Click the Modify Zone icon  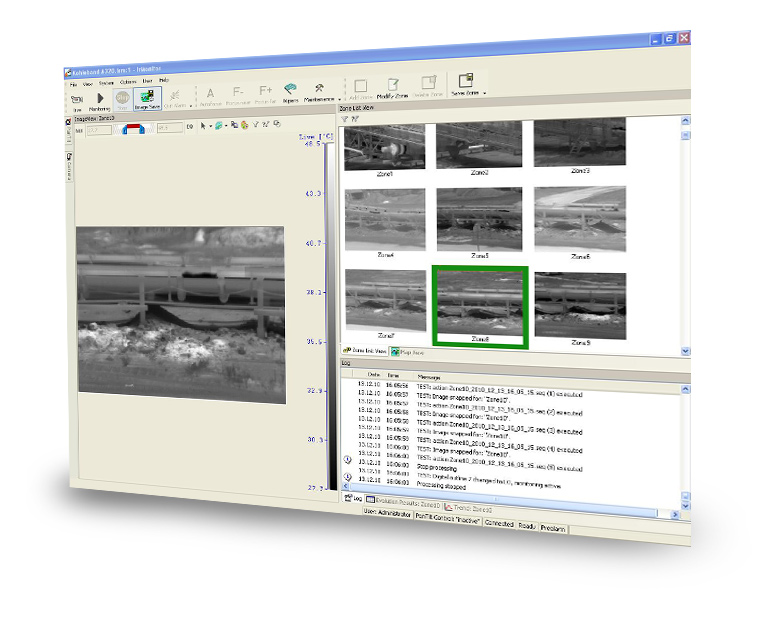point(393,85)
